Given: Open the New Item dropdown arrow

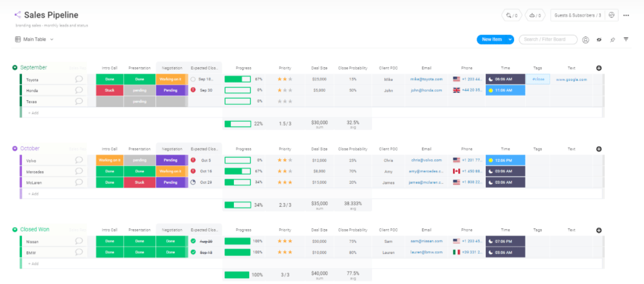Looking at the screenshot, I should (x=510, y=40).
